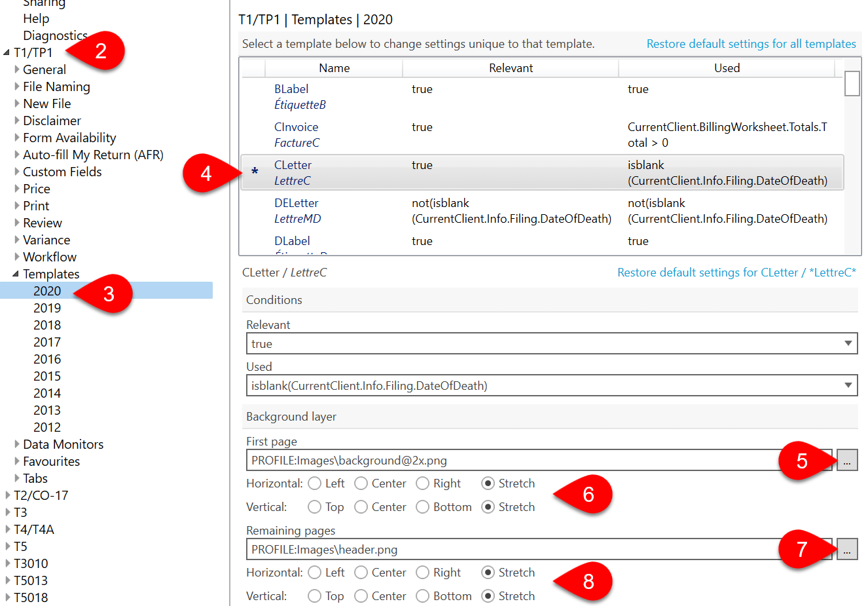
Task: Select Center for Remaining pages Horizontal
Action: pyautogui.click(x=361, y=573)
